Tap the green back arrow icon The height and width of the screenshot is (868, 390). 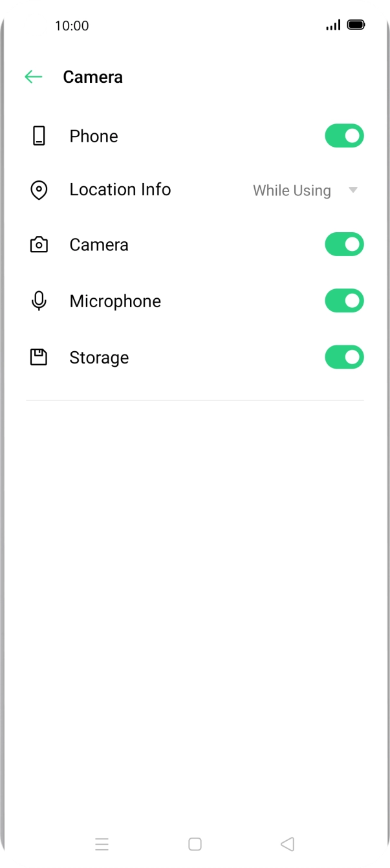click(34, 77)
